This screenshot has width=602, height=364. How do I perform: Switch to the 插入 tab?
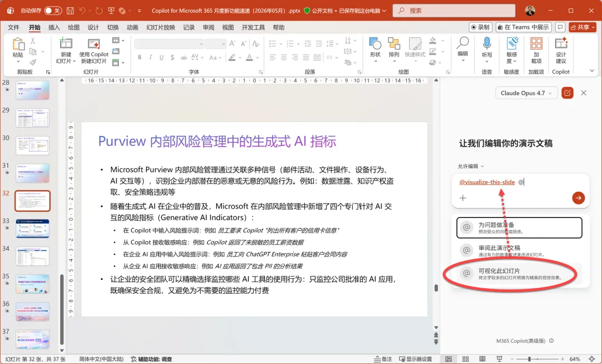pos(54,27)
